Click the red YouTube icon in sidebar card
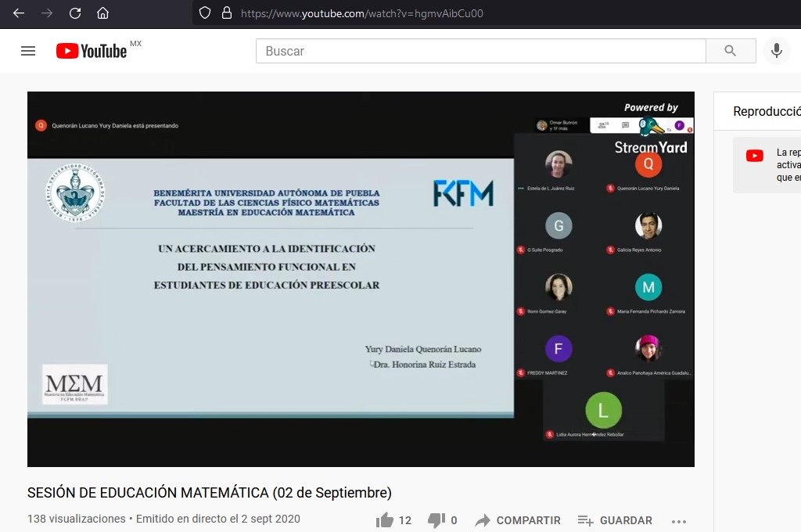The image size is (801, 532). point(755,156)
